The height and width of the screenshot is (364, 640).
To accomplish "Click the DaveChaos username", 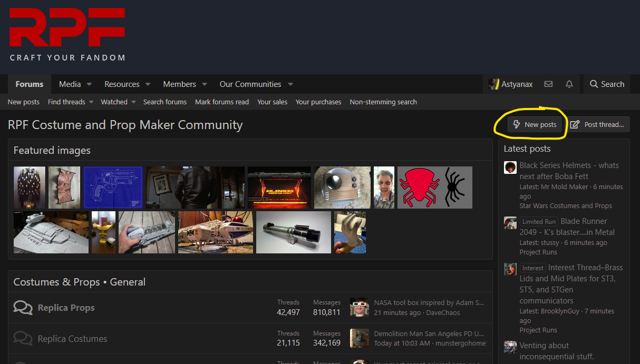I will click(443, 313).
